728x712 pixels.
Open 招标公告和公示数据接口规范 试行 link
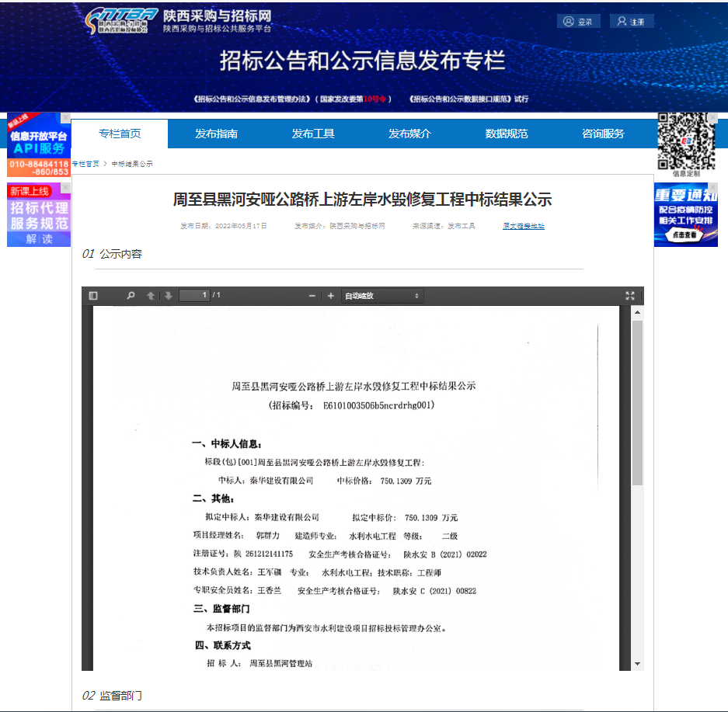coord(468,99)
